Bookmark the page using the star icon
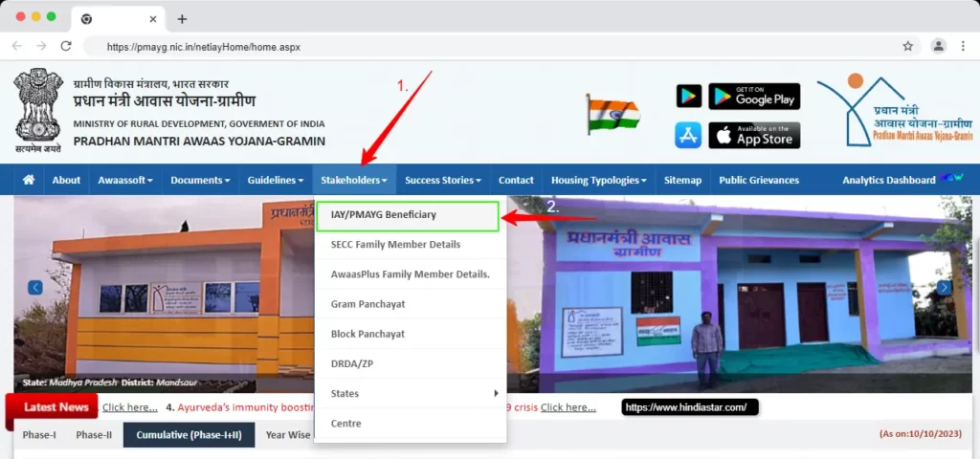The width and height of the screenshot is (980, 459). point(907,46)
